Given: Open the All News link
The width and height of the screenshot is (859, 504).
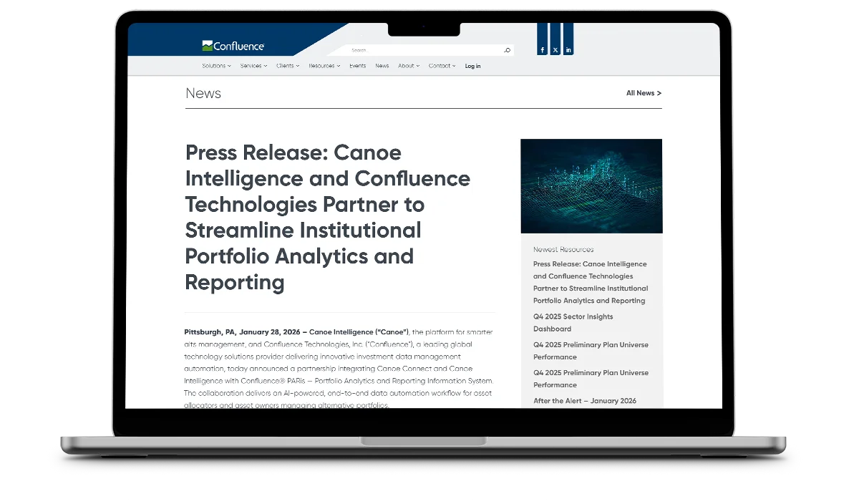Looking at the screenshot, I should (x=644, y=93).
